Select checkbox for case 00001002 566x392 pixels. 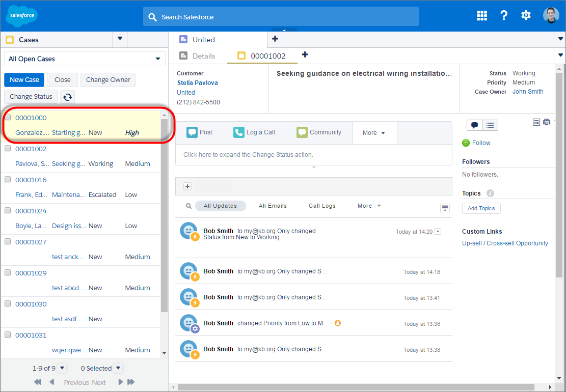coord(8,148)
